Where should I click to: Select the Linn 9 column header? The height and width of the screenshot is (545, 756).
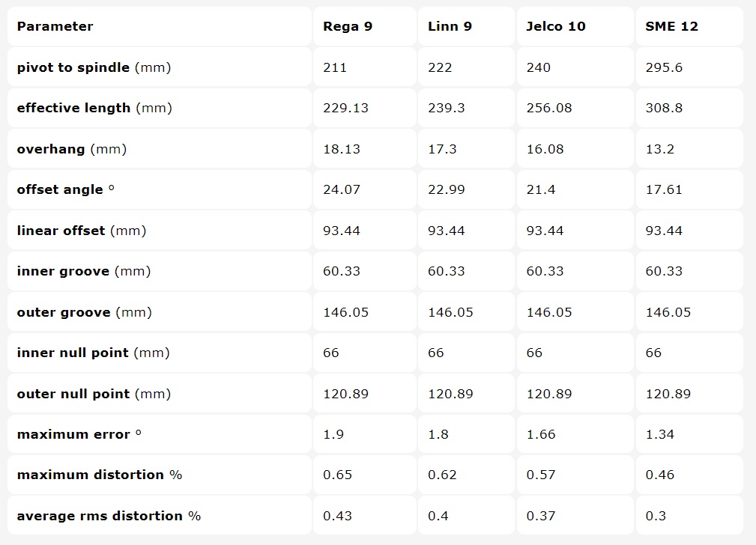450,26
